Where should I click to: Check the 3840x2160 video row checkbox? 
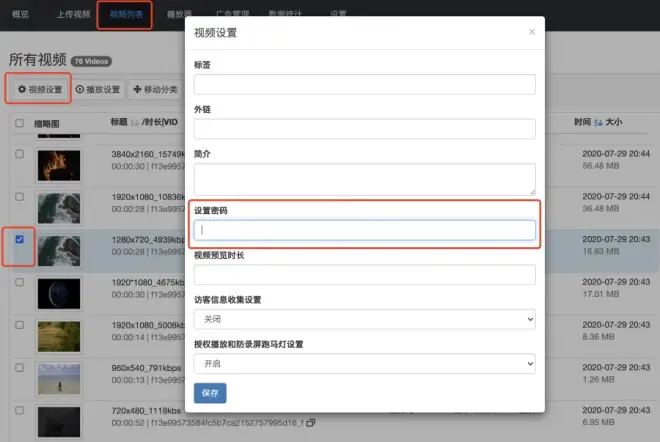pos(19,155)
